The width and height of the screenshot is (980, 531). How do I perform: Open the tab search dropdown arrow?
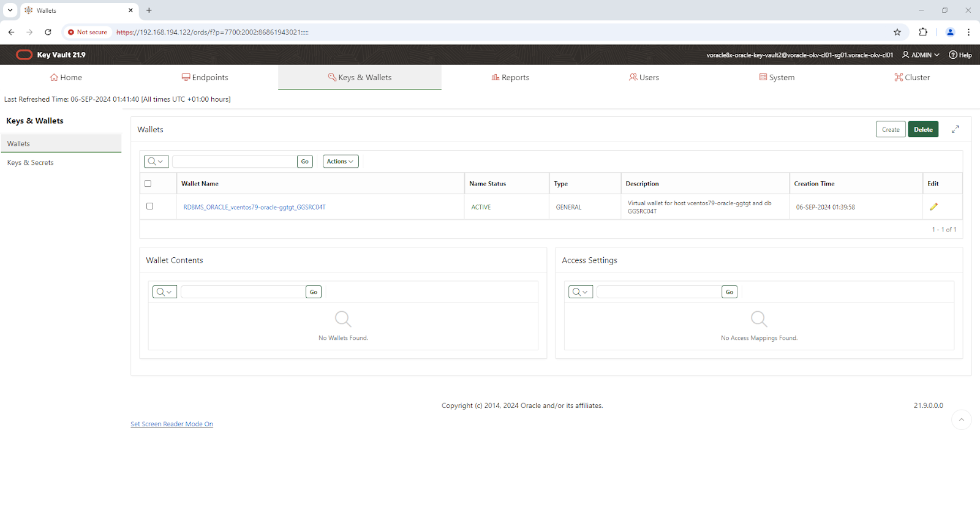coord(10,10)
